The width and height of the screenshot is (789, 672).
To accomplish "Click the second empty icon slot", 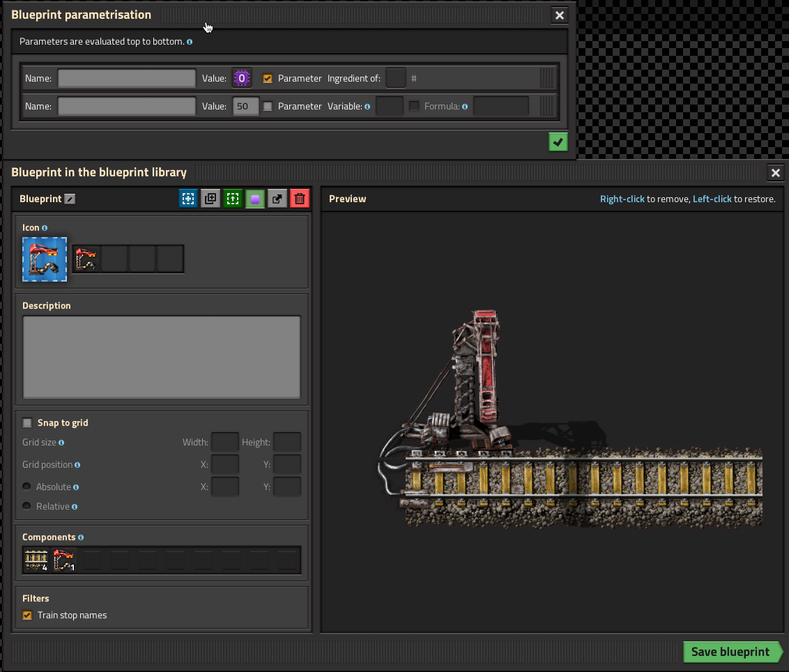I will 114,259.
